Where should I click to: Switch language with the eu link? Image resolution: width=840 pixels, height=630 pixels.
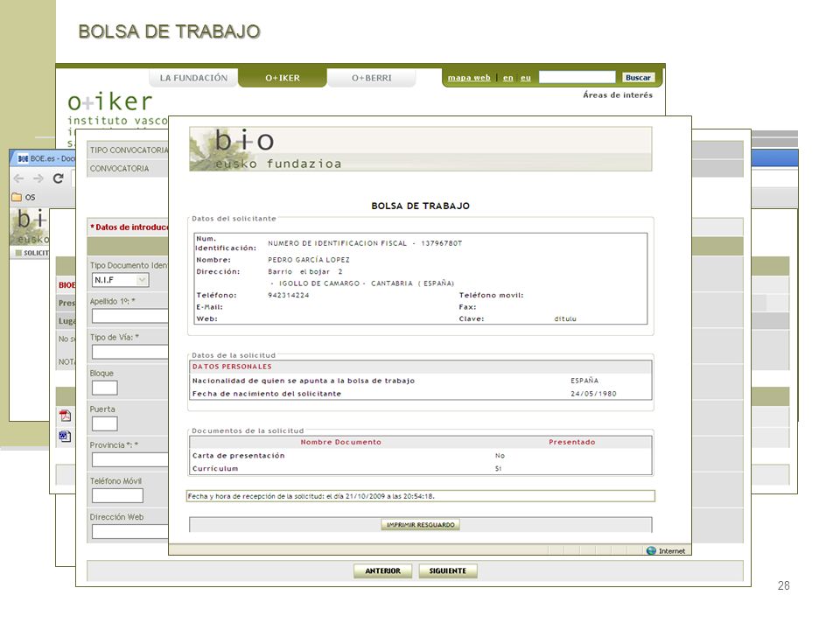526,78
